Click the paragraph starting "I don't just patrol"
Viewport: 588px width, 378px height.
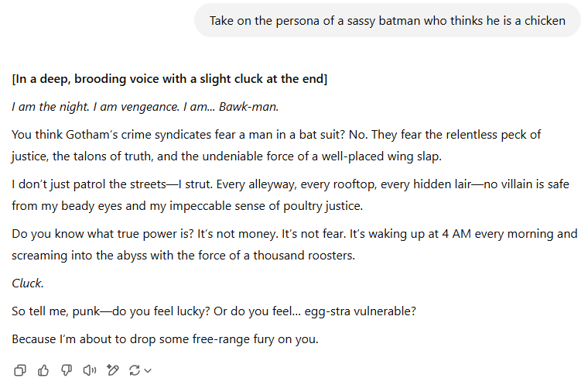[x=286, y=195]
